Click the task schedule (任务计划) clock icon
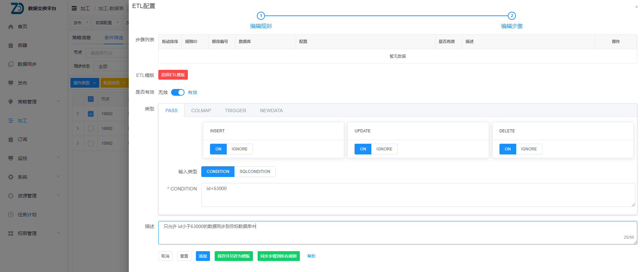 (x=11, y=215)
